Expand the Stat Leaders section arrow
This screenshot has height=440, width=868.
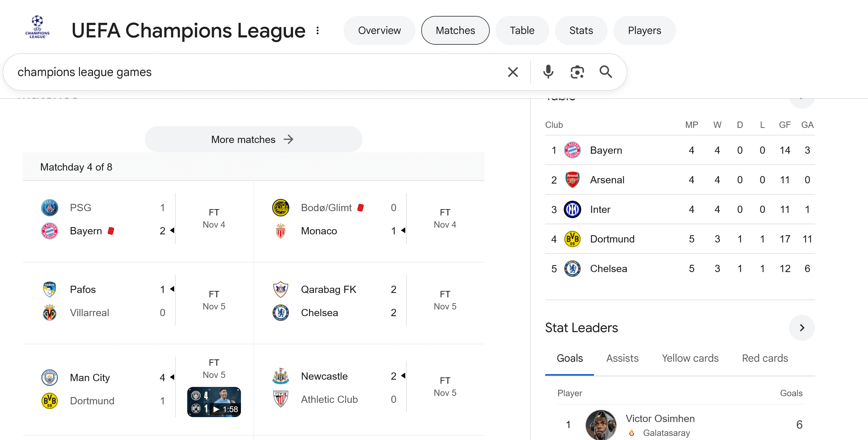(x=802, y=327)
